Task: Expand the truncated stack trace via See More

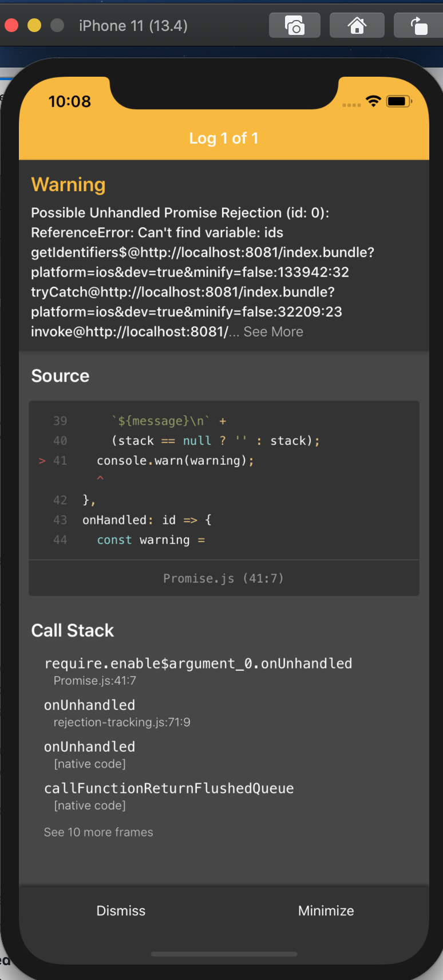Action: [273, 331]
